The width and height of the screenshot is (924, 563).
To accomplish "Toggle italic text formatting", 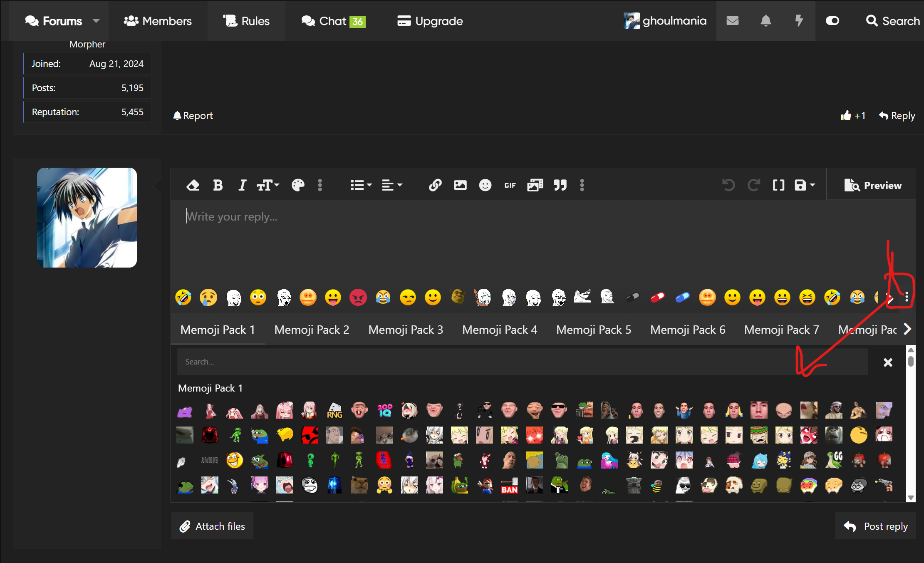I will pos(242,185).
